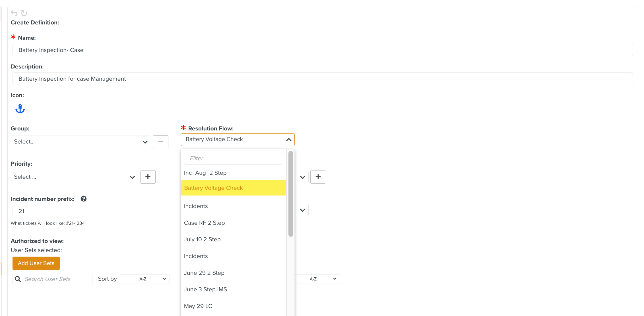Expand the Group select dropdown

tap(81, 142)
